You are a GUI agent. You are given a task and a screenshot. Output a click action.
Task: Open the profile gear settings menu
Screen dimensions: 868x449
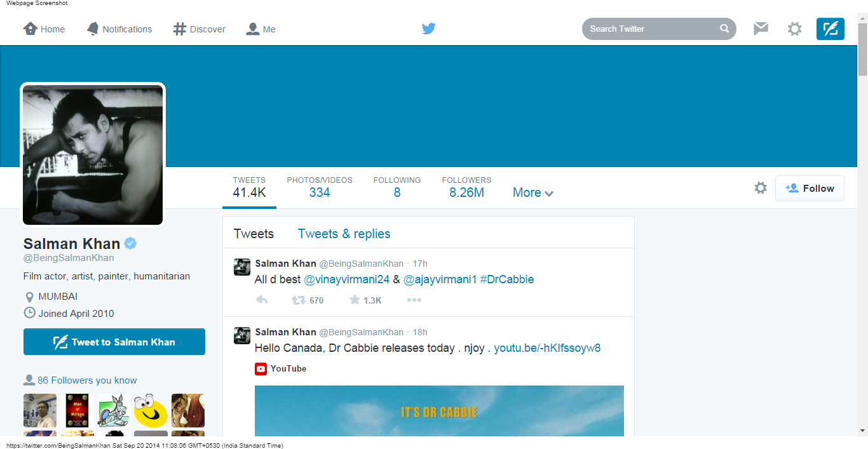(x=761, y=188)
